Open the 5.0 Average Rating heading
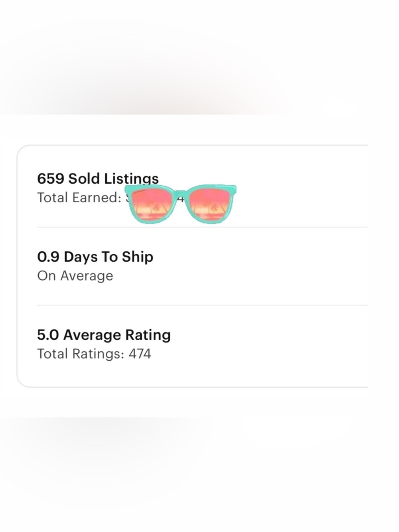Image resolution: width=399 pixels, height=532 pixels. tap(104, 335)
